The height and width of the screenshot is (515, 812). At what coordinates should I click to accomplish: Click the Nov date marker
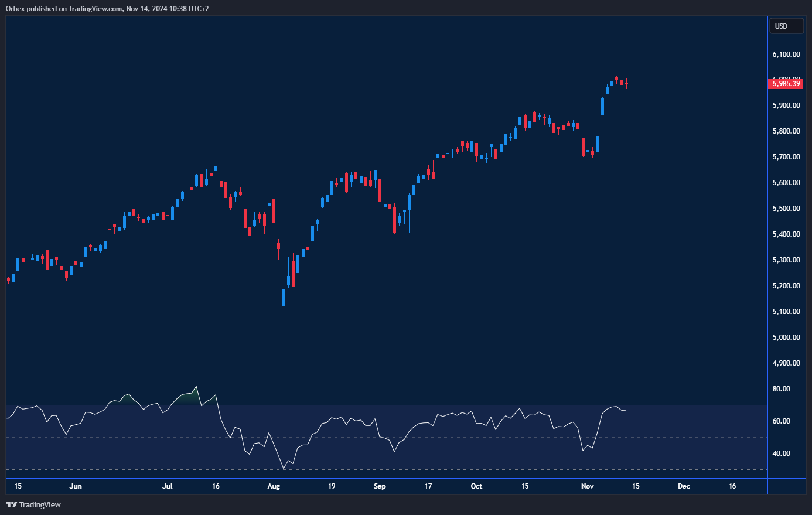587,486
